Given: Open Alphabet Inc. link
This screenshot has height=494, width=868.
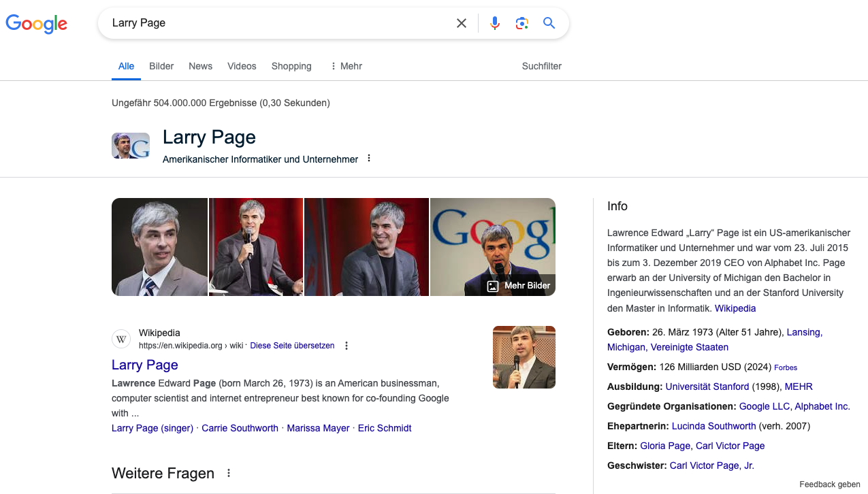Looking at the screenshot, I should coord(822,406).
